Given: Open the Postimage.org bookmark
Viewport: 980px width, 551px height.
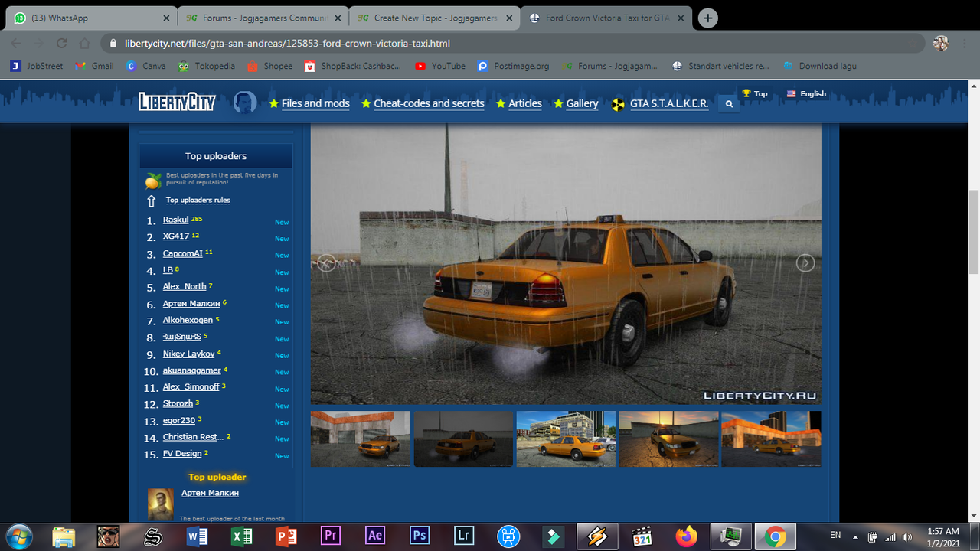Looking at the screenshot, I should (513, 66).
